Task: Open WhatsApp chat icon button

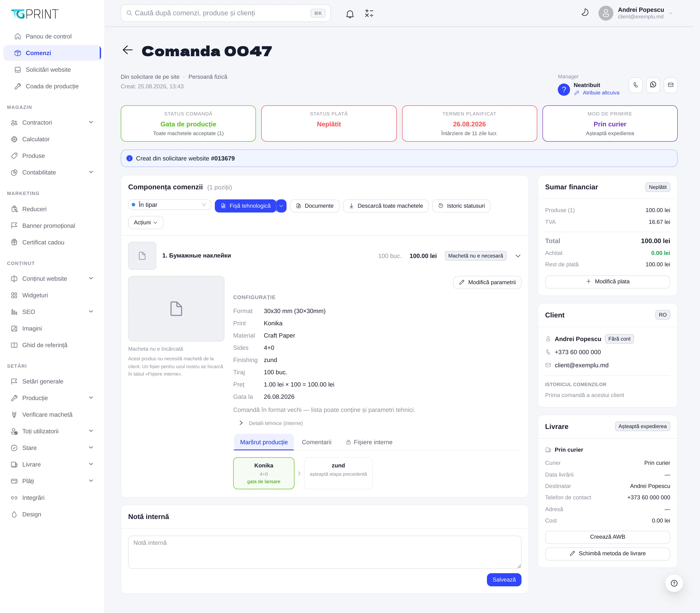Action: pyautogui.click(x=653, y=85)
